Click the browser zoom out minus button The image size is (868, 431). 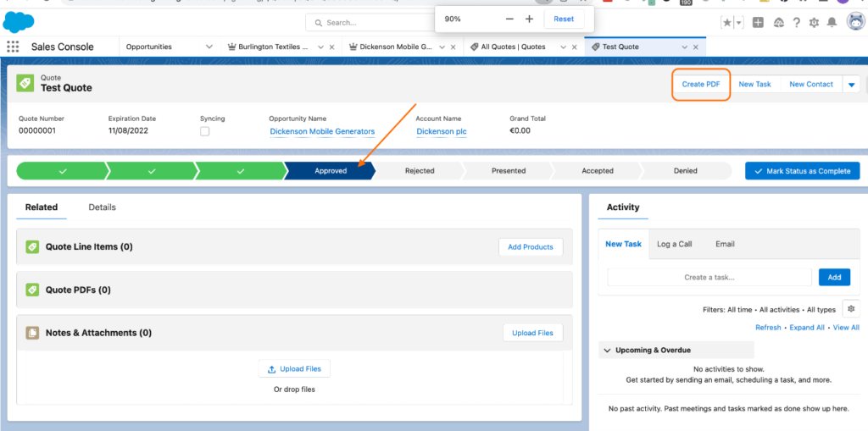coord(509,19)
